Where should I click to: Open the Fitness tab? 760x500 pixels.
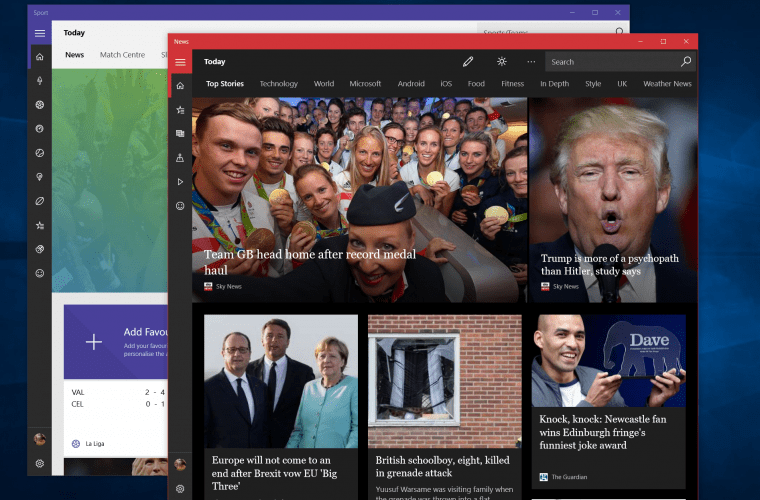pyautogui.click(x=512, y=83)
